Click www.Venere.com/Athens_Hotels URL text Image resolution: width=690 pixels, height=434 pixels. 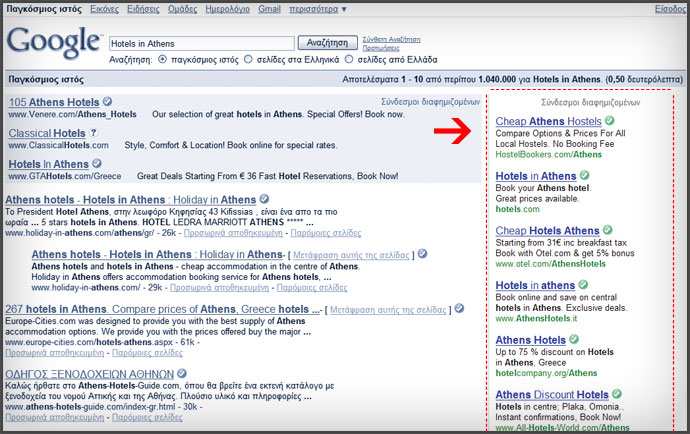73,114
